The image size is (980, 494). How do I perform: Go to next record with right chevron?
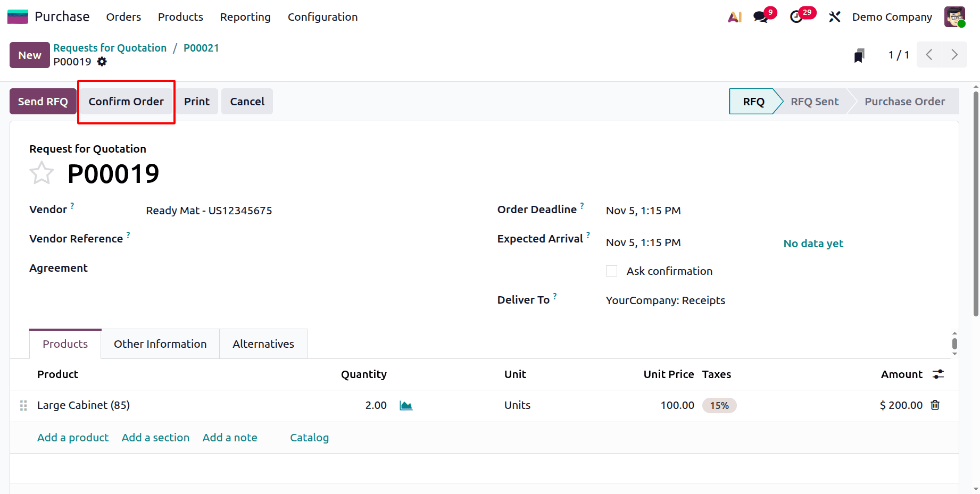pyautogui.click(x=955, y=55)
